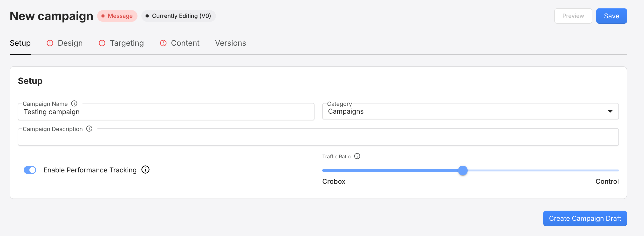Click the error icon beside Content tab
644x236 pixels.
(x=163, y=43)
